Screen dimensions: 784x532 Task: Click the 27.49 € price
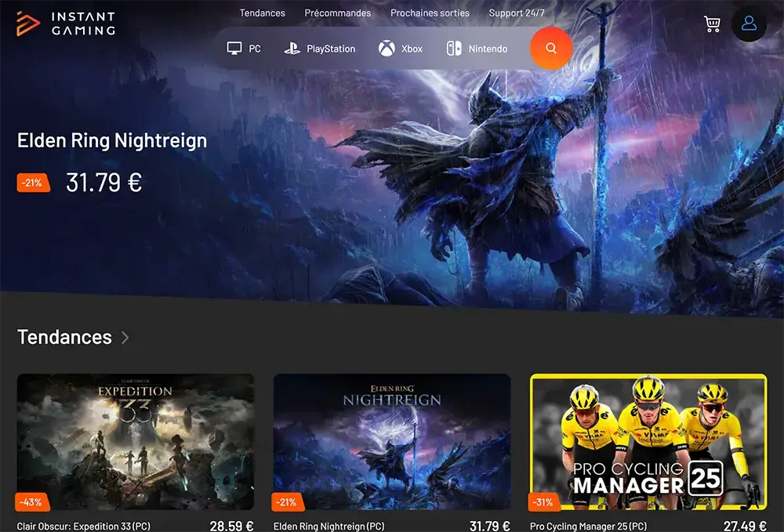pyautogui.click(x=745, y=526)
